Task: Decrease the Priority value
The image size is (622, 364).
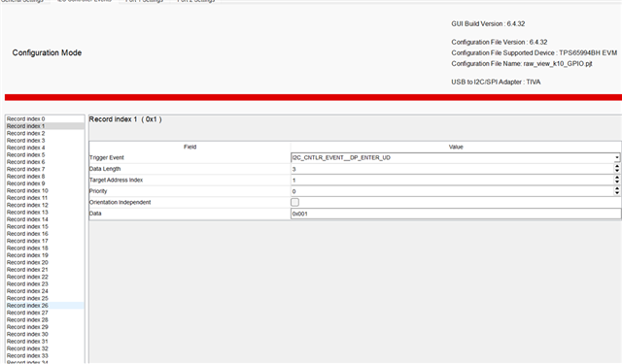Action: coord(617,193)
